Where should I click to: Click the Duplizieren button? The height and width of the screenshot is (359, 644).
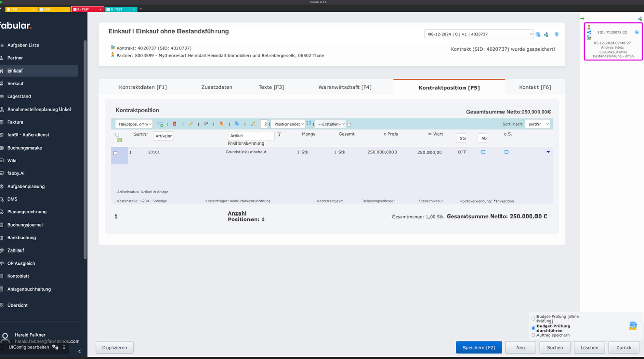click(115, 347)
